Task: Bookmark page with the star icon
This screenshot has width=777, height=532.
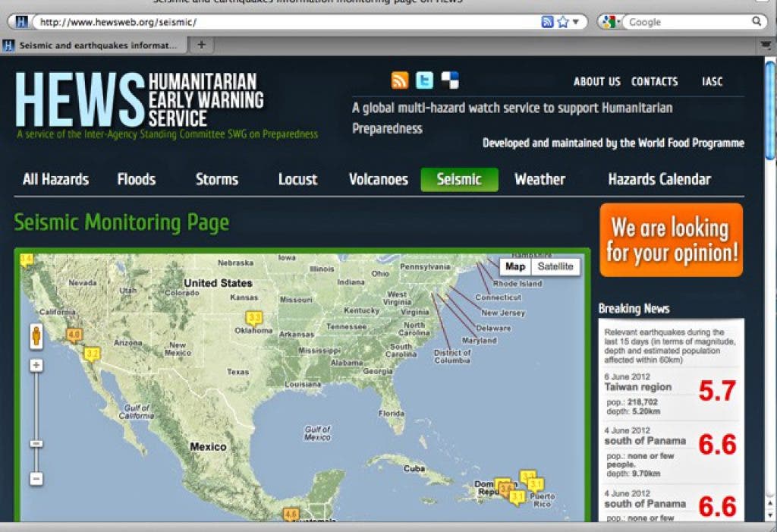Action: (x=562, y=22)
